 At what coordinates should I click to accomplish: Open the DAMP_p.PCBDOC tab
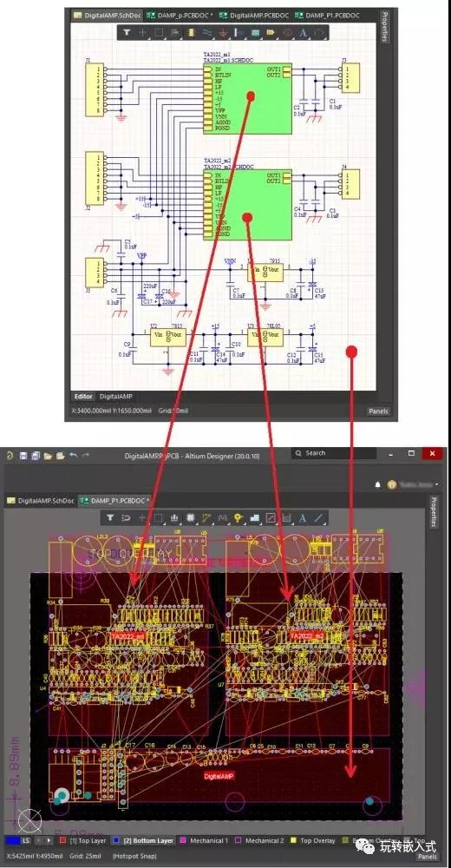179,16
